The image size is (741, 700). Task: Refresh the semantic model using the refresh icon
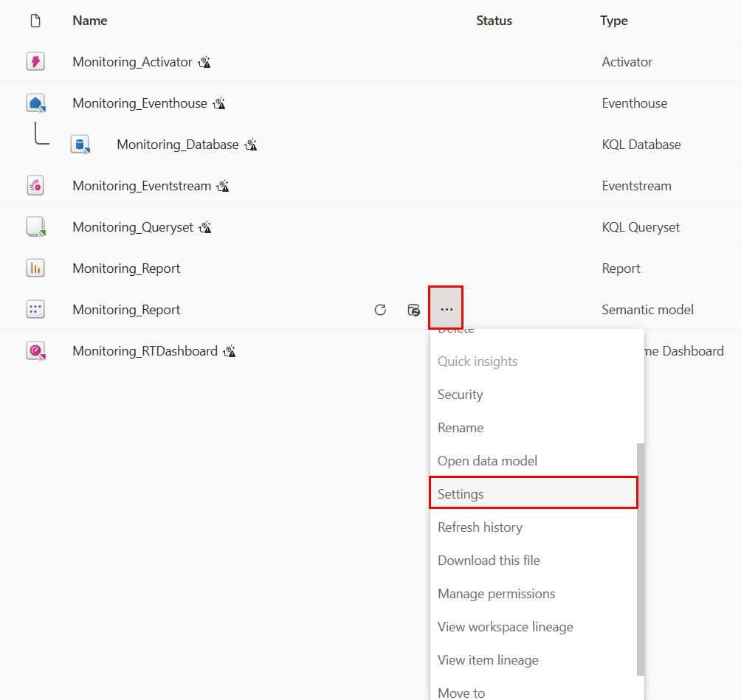[x=380, y=309]
